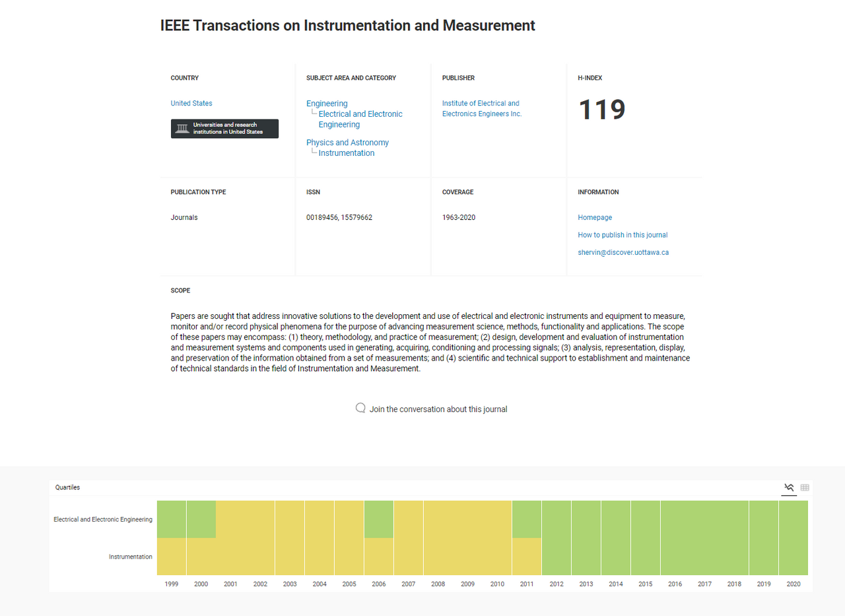
Task: Click the 2012 year axis label
Action: [557, 584]
